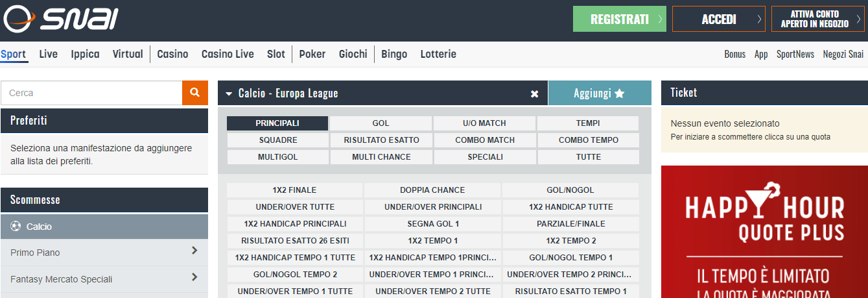Image resolution: width=868 pixels, height=298 pixels.
Task: Toggle the U/O MATCH filter
Action: [x=484, y=123]
